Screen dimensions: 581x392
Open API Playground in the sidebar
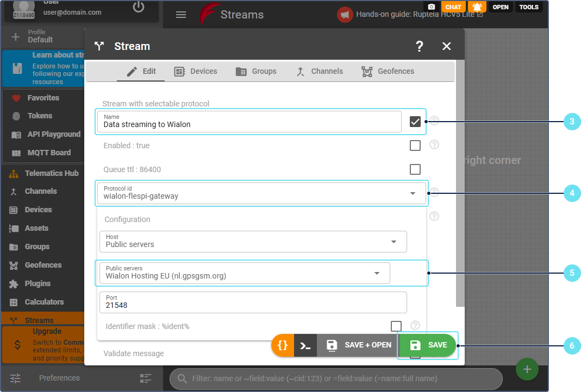pyautogui.click(x=43, y=134)
